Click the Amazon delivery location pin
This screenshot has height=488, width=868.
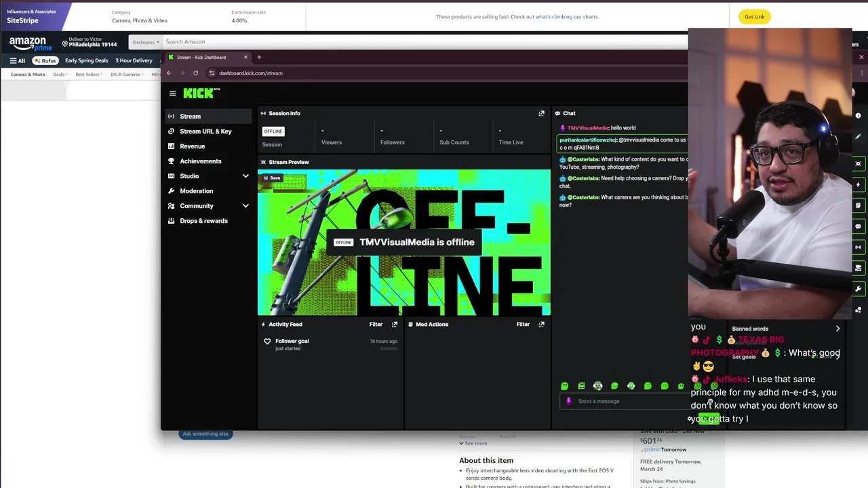click(x=65, y=44)
